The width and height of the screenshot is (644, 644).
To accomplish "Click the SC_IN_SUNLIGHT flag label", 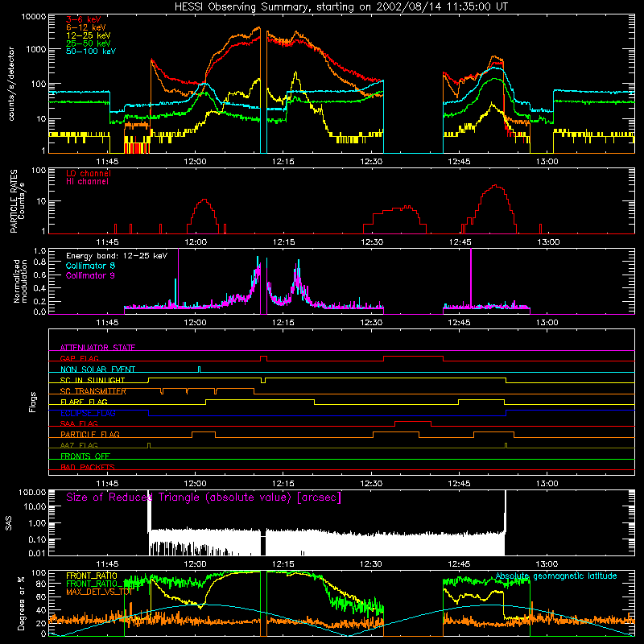I will pos(93,380).
